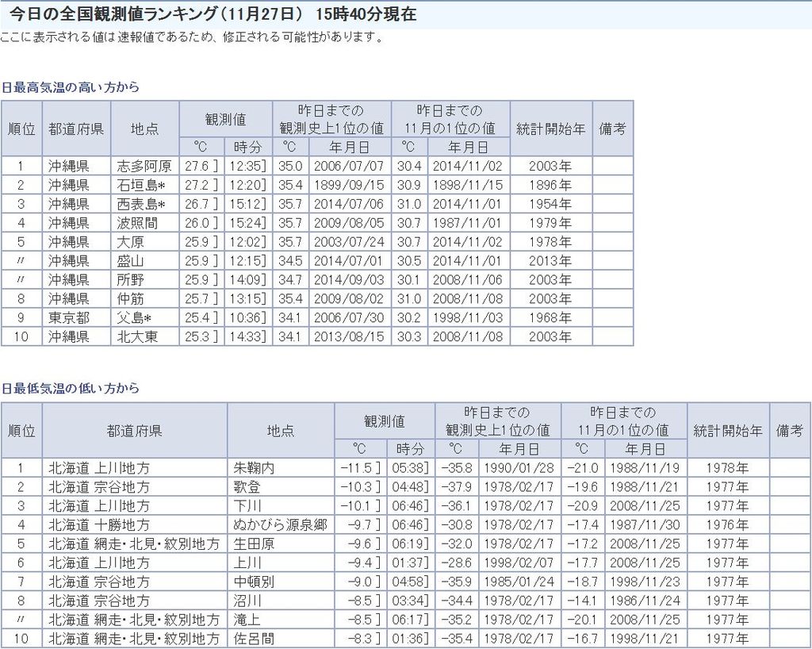This screenshot has height=649, width=812.
Task: Click the 佐呂間 station cell
Action: [x=281, y=639]
